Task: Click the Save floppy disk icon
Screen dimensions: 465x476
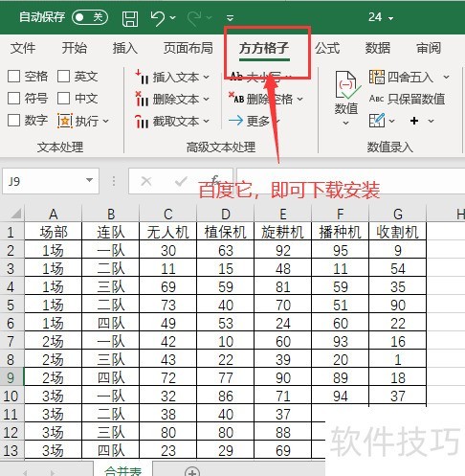Action: [130, 19]
